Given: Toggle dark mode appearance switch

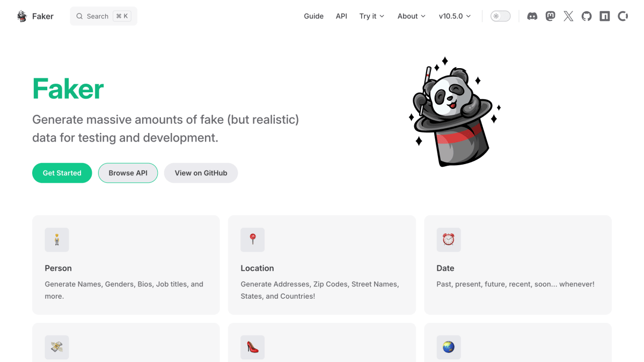Looking at the screenshot, I should [501, 16].
